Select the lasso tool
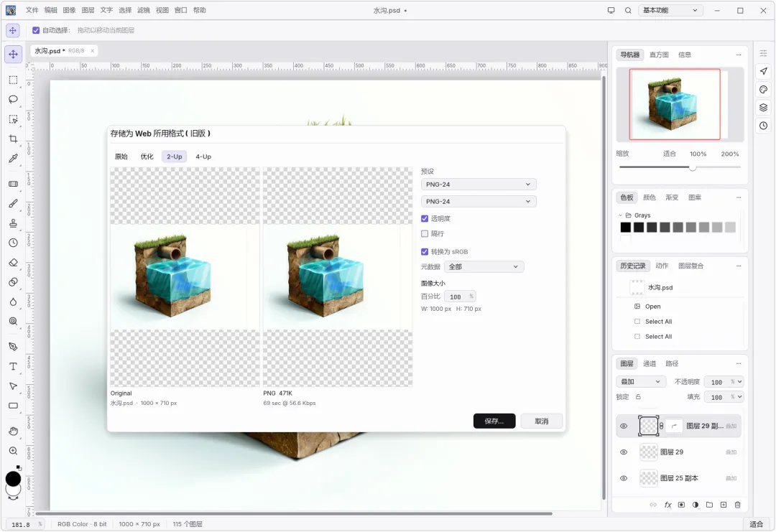Image resolution: width=776 pixels, height=532 pixels. click(14, 99)
